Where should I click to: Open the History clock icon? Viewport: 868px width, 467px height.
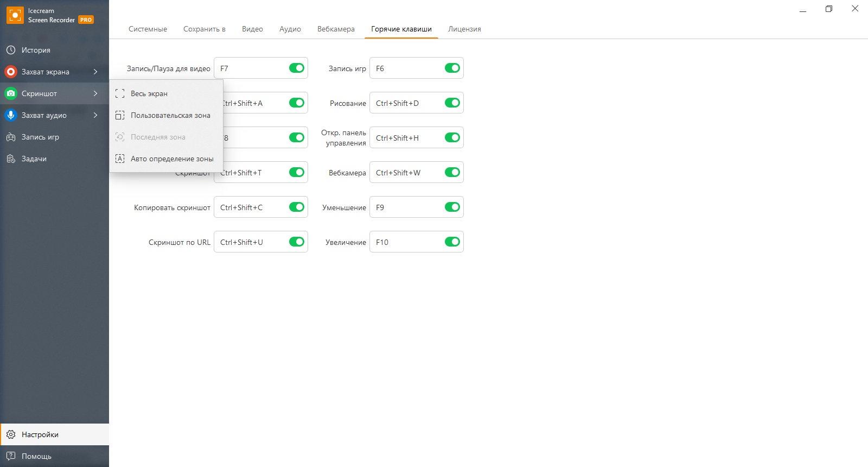(x=11, y=50)
